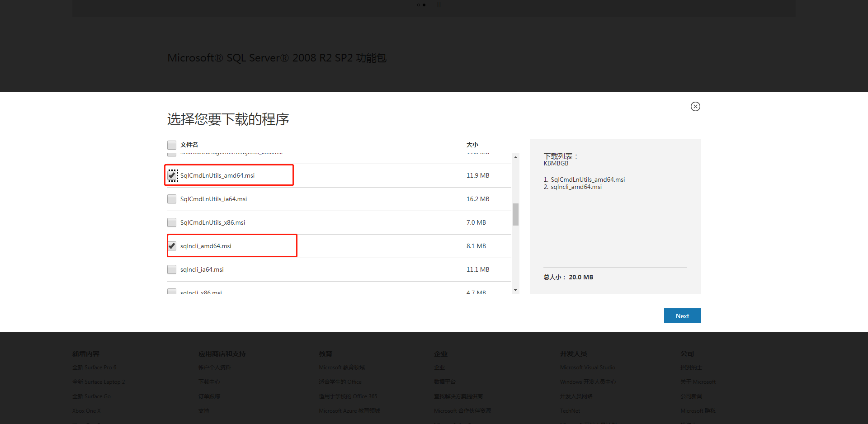The height and width of the screenshot is (424, 868).
Task: Click the 大小 column header
Action: pos(472,145)
